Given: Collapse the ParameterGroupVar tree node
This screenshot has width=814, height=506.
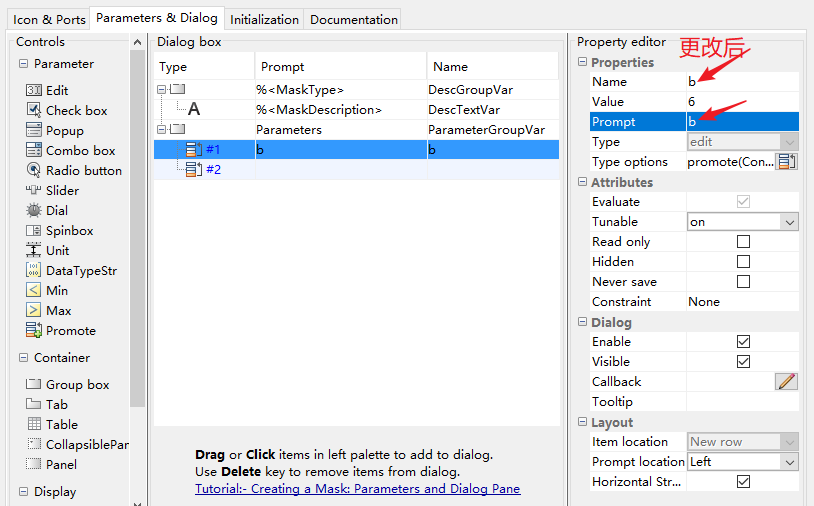Looking at the screenshot, I should [161, 130].
